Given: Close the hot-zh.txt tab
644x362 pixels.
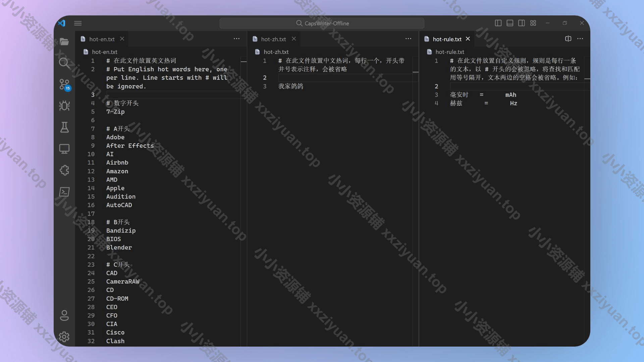Looking at the screenshot, I should 294,39.
